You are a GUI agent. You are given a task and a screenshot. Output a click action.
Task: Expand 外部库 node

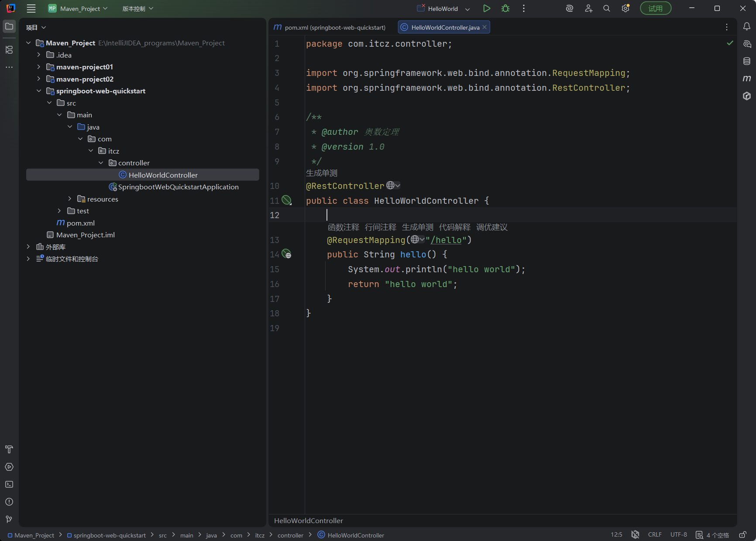[28, 247]
